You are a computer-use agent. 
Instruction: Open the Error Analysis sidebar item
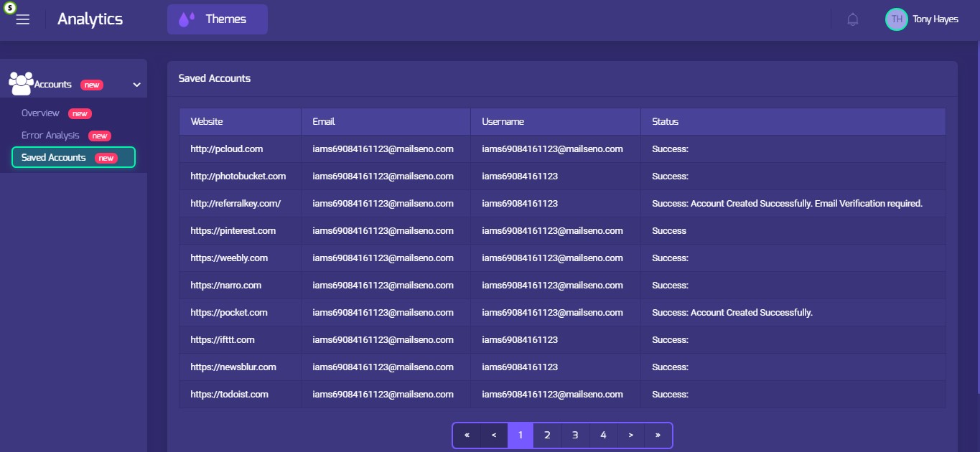[50, 136]
